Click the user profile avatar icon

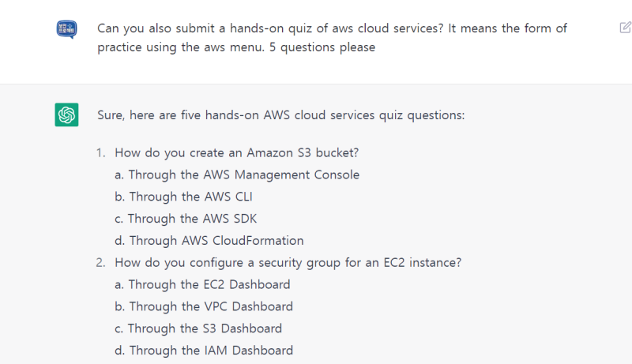click(66, 30)
